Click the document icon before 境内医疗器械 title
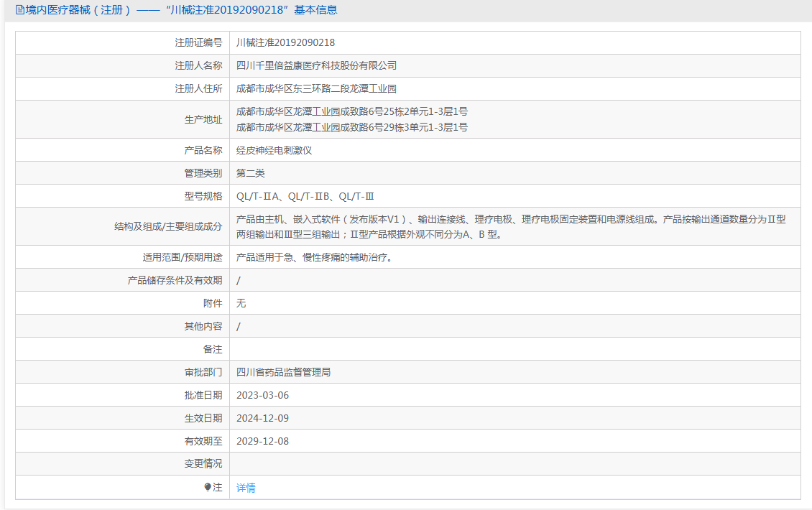This screenshot has height=510, width=812. (19, 10)
